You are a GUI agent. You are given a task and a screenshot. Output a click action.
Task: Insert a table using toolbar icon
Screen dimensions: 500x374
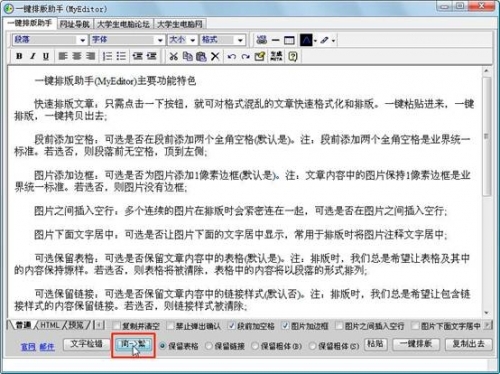coord(289,40)
